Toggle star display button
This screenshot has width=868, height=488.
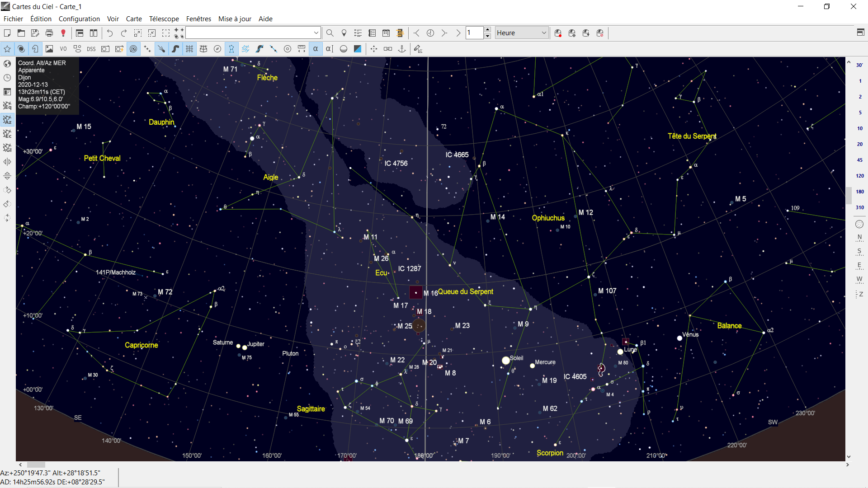coord(7,49)
